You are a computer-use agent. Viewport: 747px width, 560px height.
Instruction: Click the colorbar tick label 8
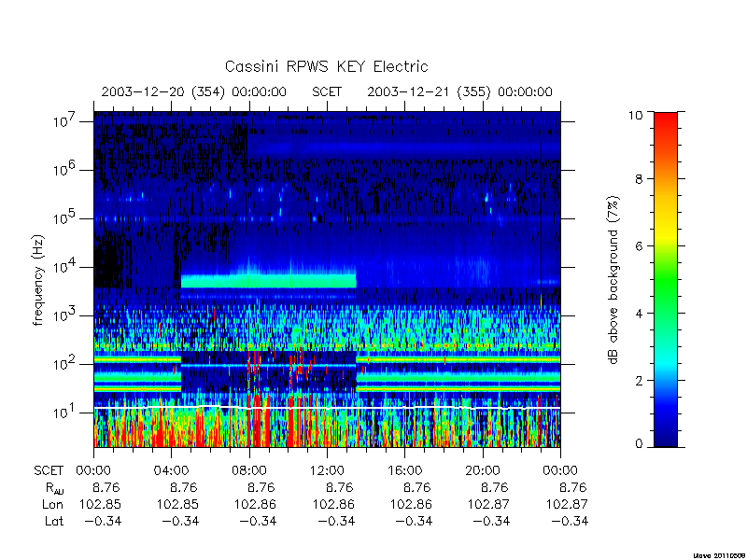pos(639,179)
